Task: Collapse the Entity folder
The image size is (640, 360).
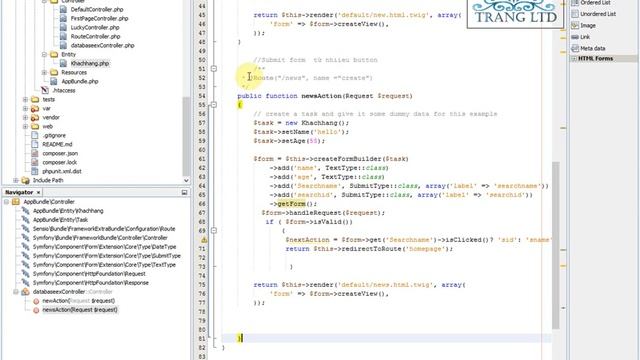Action: pos(44,54)
